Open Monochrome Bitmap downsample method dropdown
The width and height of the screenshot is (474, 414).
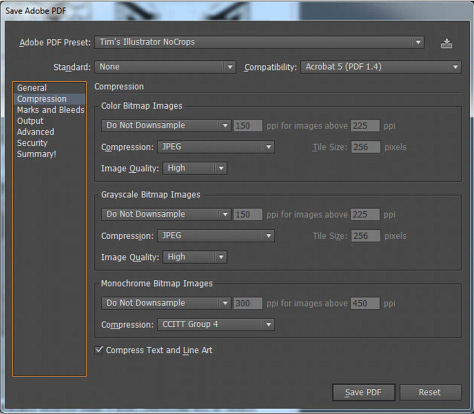click(x=166, y=303)
